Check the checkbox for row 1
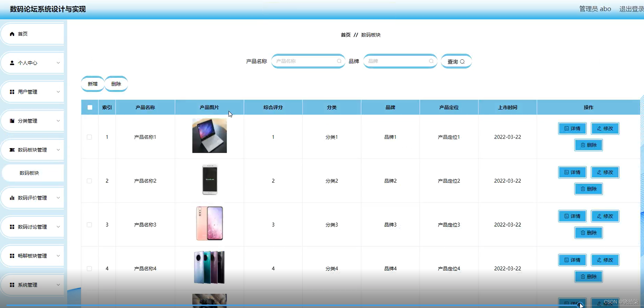The height and width of the screenshot is (308, 644). pos(89,137)
